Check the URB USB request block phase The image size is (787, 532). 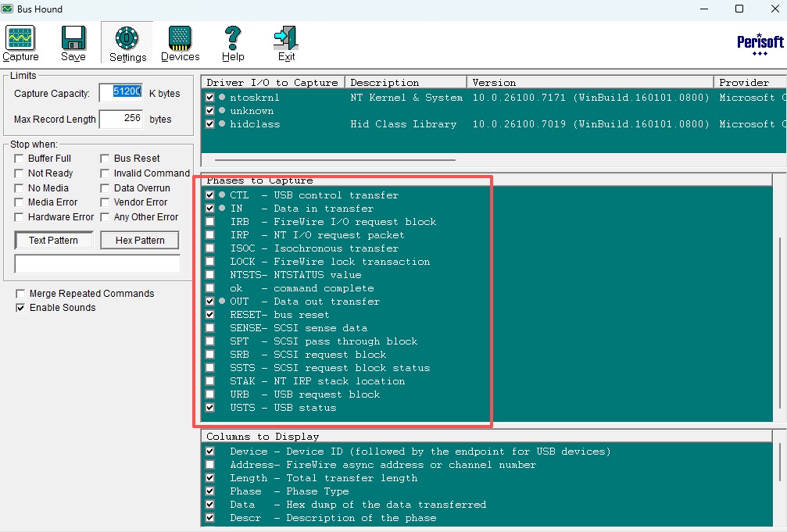209,395
